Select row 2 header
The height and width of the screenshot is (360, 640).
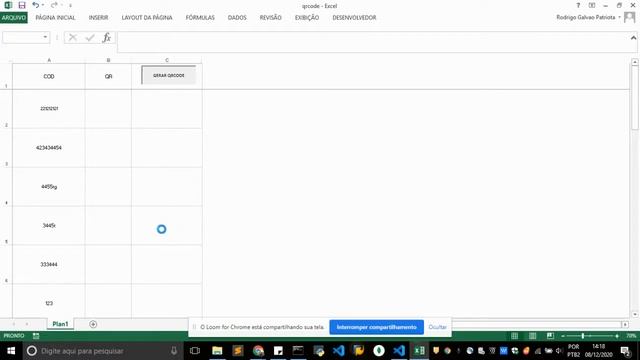coord(6,109)
